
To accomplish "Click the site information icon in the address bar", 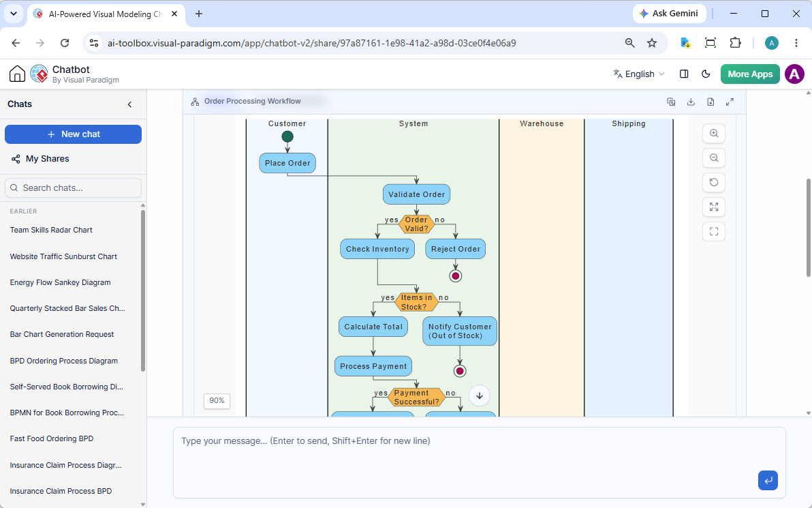I will 94,43.
